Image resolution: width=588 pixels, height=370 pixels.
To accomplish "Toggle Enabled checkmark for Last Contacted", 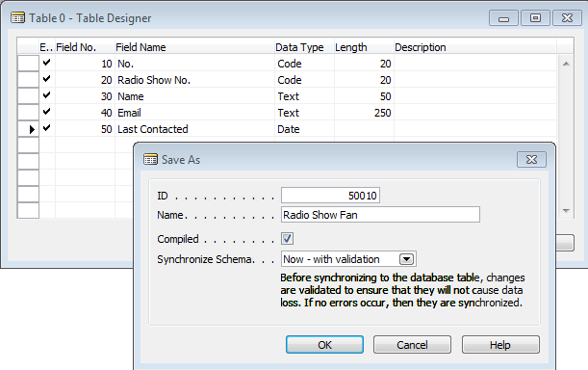I will click(x=47, y=129).
